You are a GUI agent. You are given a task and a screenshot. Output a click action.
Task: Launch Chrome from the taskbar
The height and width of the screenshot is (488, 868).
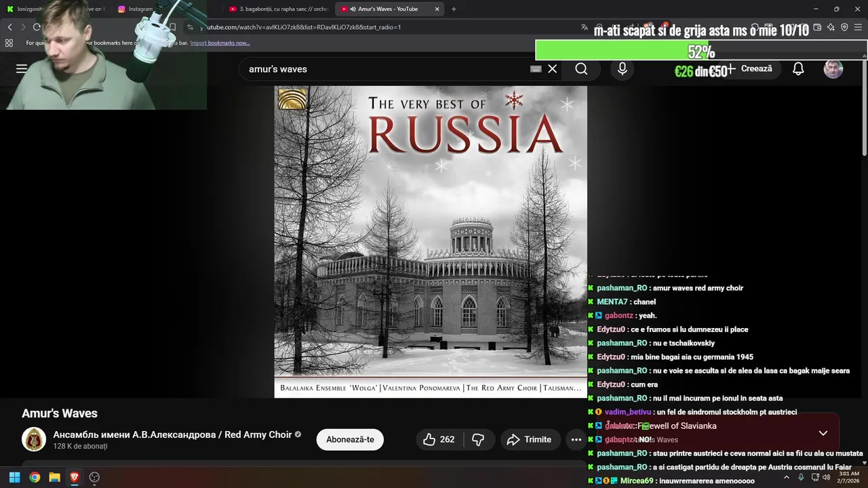(x=35, y=477)
